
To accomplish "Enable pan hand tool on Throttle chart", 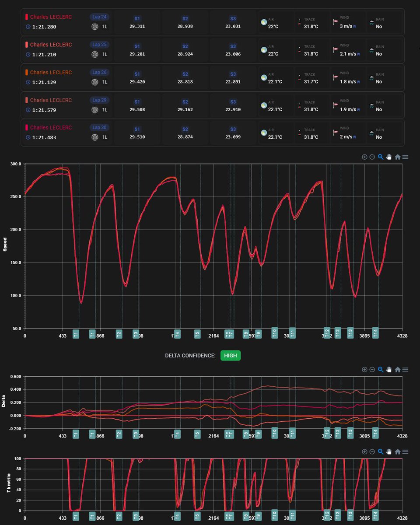I will click(389, 452).
